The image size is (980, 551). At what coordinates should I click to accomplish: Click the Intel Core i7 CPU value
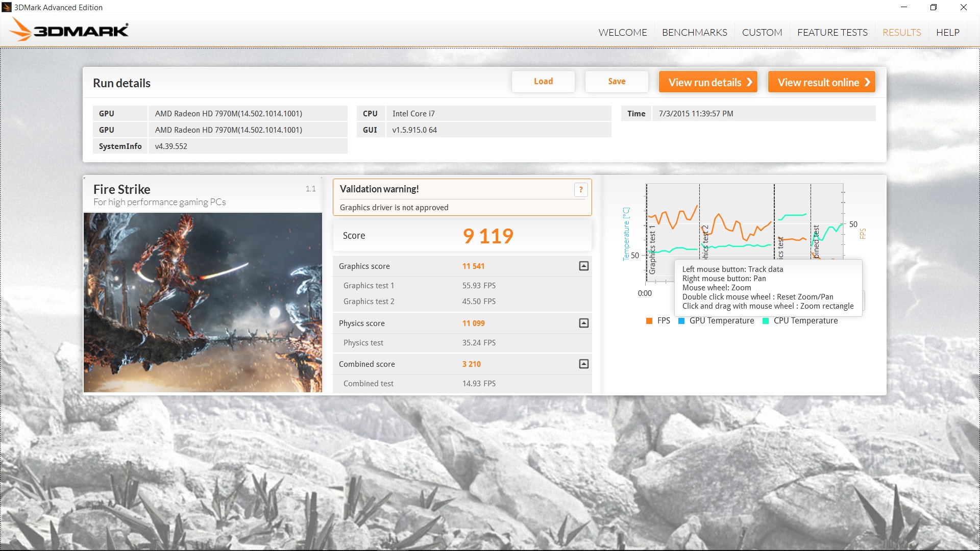413,114
